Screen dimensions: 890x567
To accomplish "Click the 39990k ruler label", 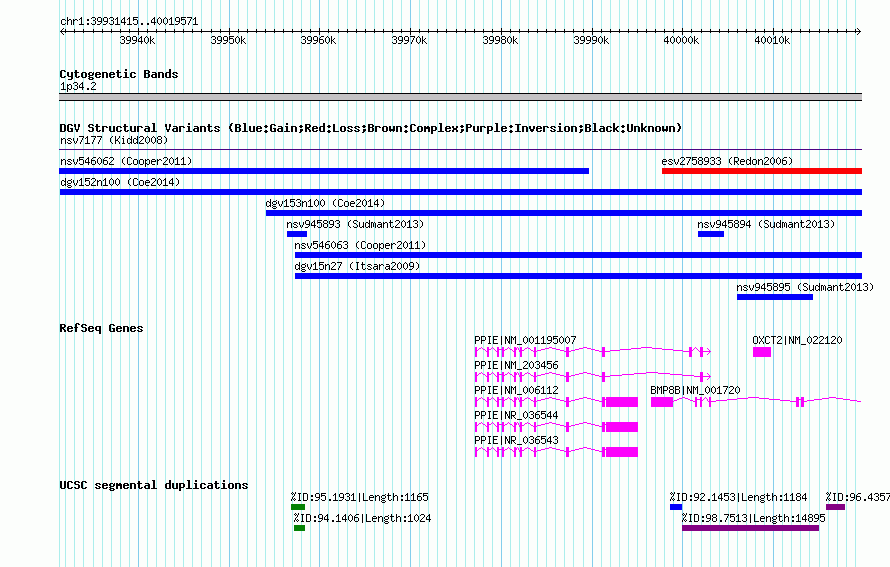I will click(591, 40).
